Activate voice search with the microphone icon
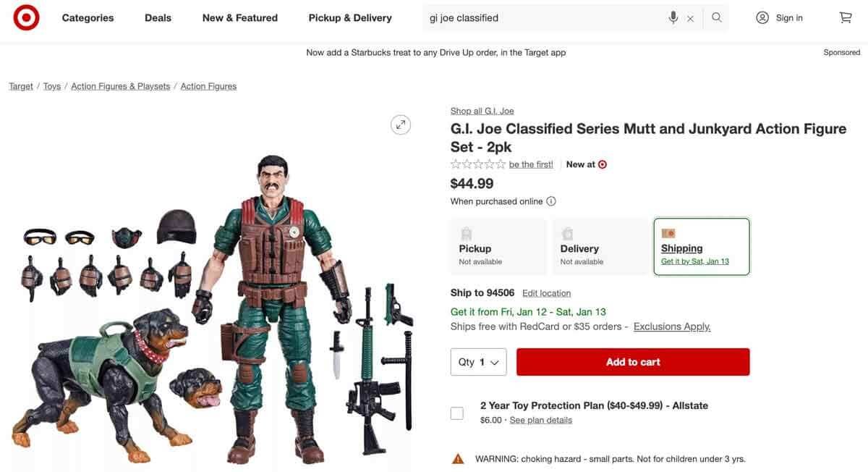Image resolution: width=868 pixels, height=472 pixels. pos(673,16)
